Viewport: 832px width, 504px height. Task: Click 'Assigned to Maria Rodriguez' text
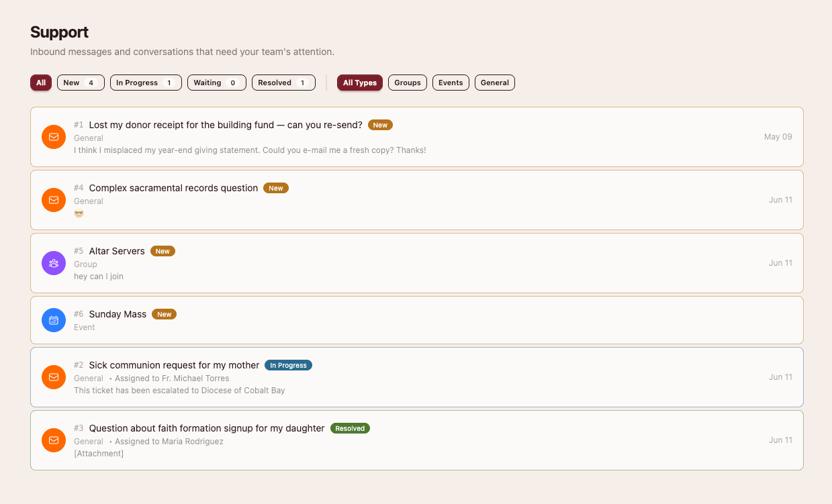(x=169, y=442)
